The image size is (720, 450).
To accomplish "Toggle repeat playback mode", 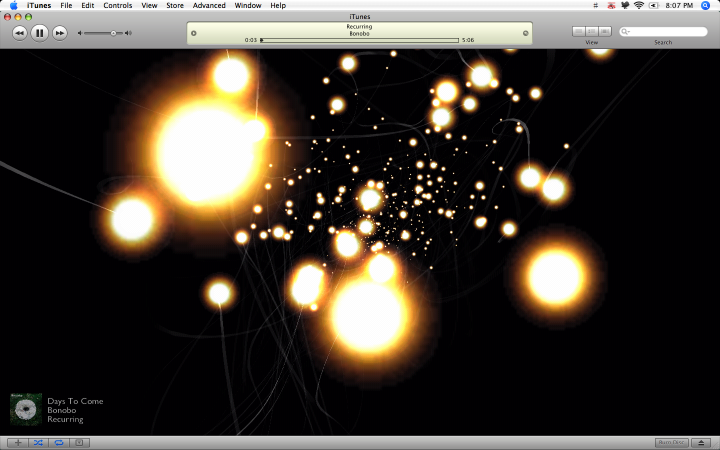I will pos(59,443).
